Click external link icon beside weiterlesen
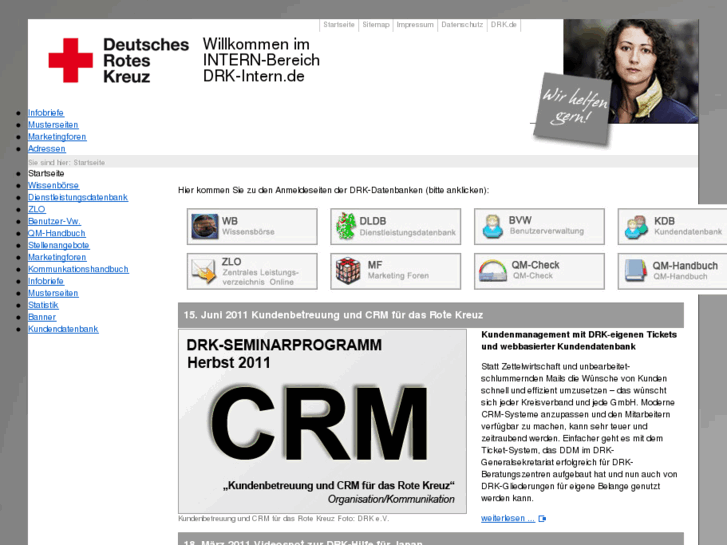The image size is (727, 545). pos(542,519)
